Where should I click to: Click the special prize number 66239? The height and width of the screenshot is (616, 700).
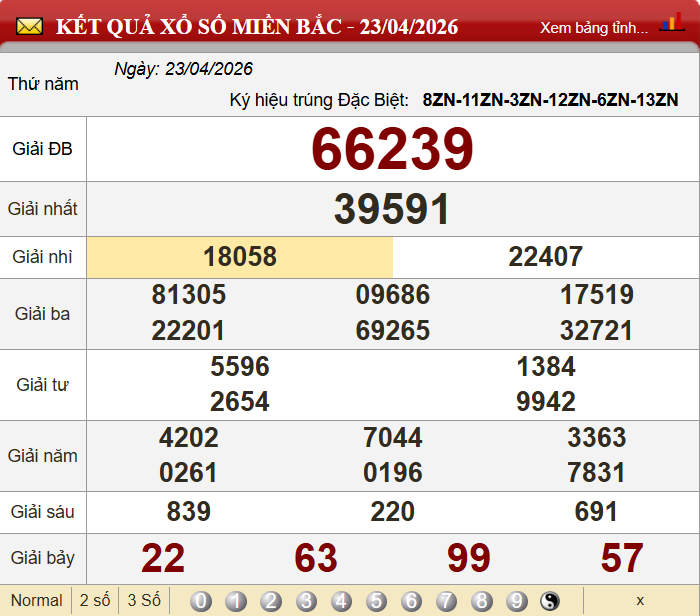point(392,150)
